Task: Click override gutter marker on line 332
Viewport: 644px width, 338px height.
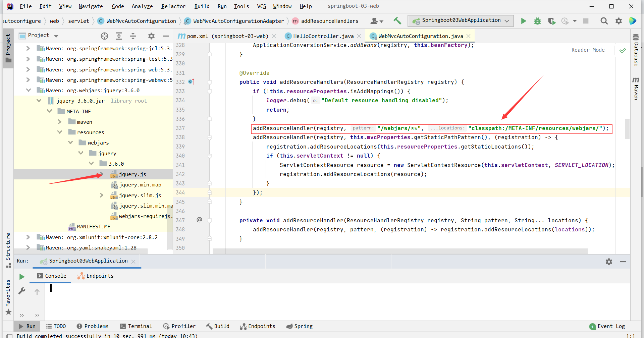Action: (x=191, y=81)
